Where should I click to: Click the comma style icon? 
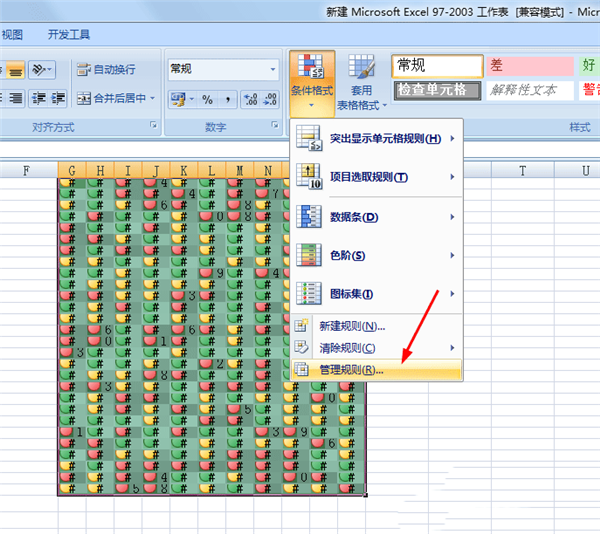coord(228,100)
